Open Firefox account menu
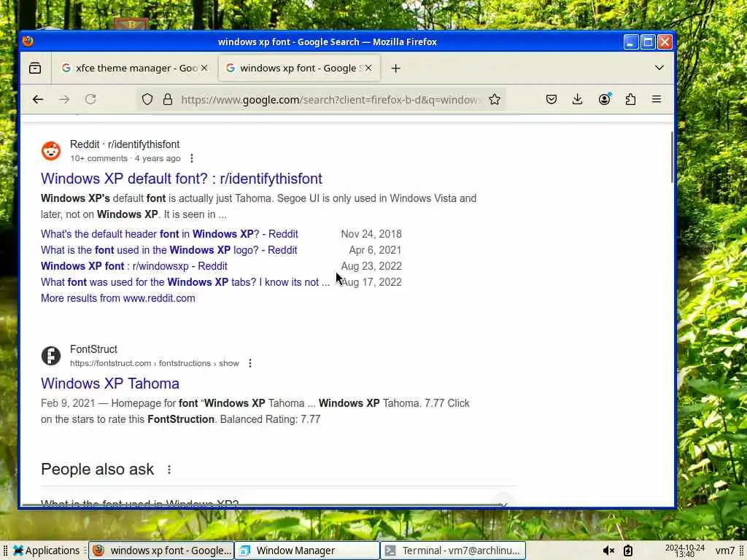The height and width of the screenshot is (560, 747). point(605,99)
